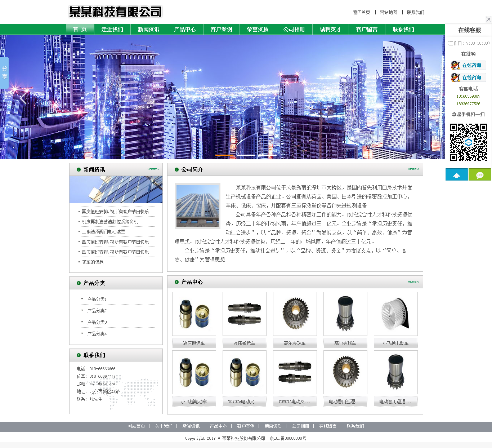
Task: Go to previous banner slide arrow
Action: coord(24,98)
